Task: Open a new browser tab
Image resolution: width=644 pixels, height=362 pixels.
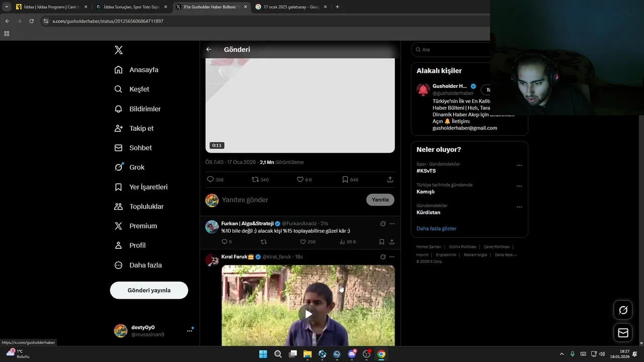Action: [x=337, y=7]
